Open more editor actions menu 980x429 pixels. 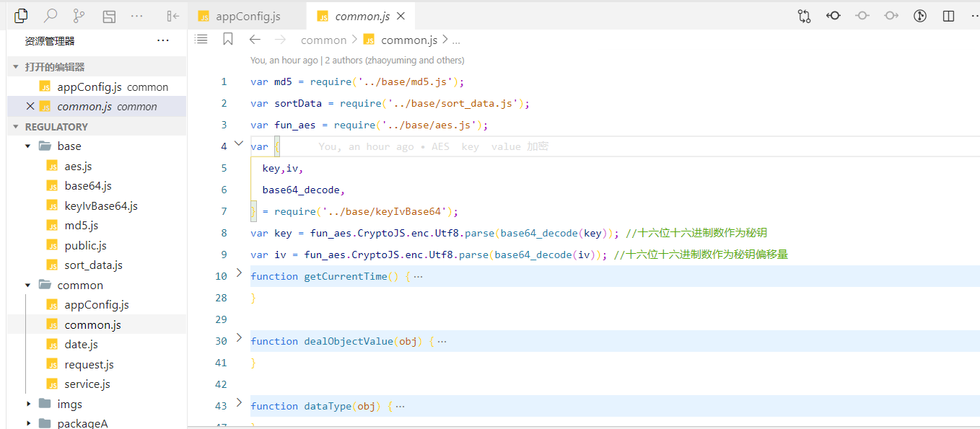974,15
